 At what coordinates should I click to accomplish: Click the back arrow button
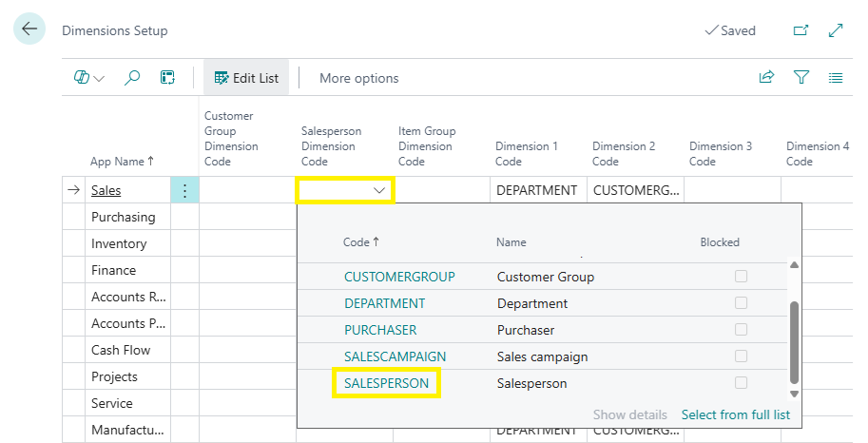[29, 29]
